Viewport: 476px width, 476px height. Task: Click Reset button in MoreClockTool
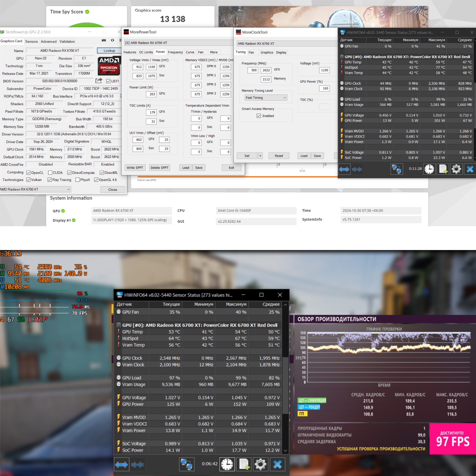click(x=279, y=156)
